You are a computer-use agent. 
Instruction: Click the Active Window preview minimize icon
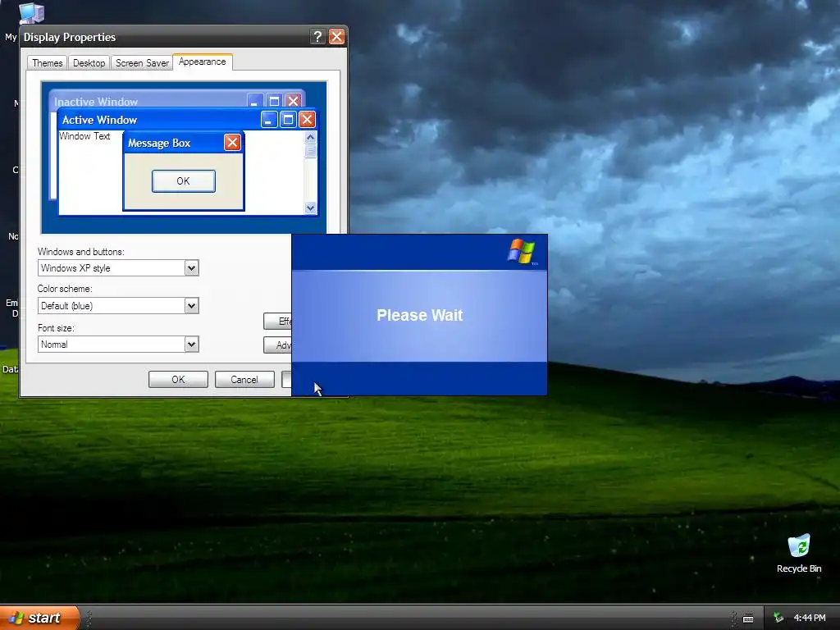pyautogui.click(x=269, y=120)
